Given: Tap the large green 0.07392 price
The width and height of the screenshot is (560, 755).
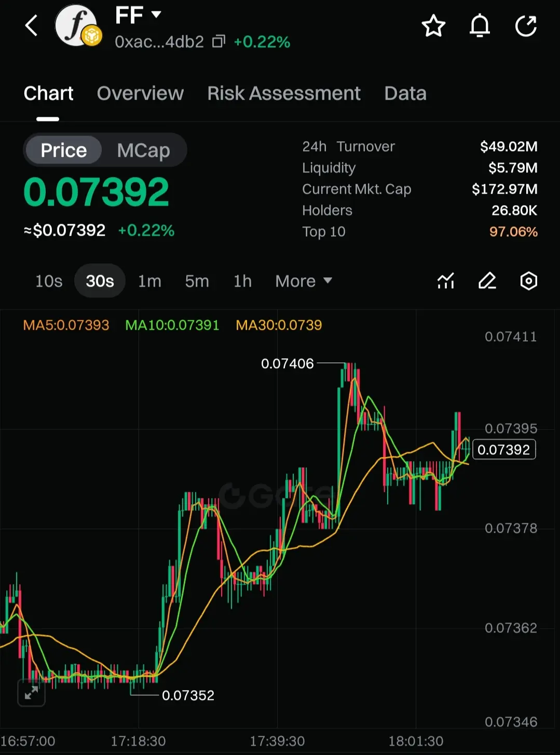Looking at the screenshot, I should [97, 192].
